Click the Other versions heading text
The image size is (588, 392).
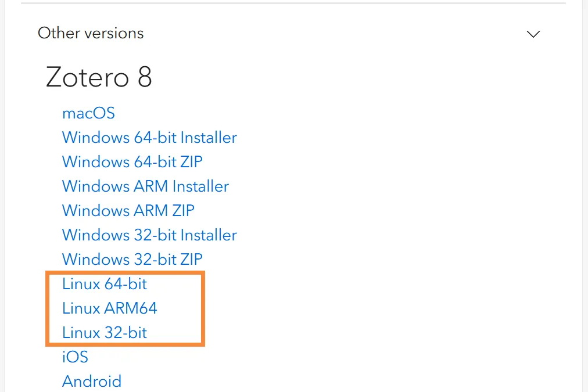click(x=91, y=33)
